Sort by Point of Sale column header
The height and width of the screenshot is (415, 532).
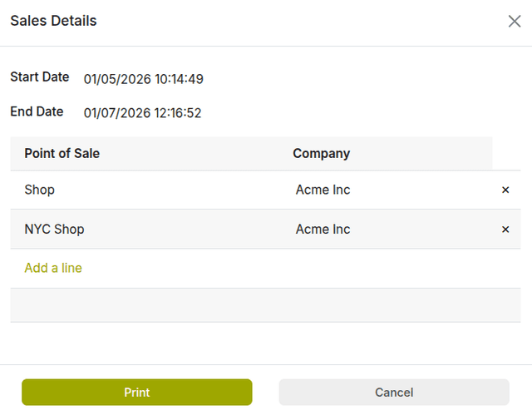tap(62, 154)
